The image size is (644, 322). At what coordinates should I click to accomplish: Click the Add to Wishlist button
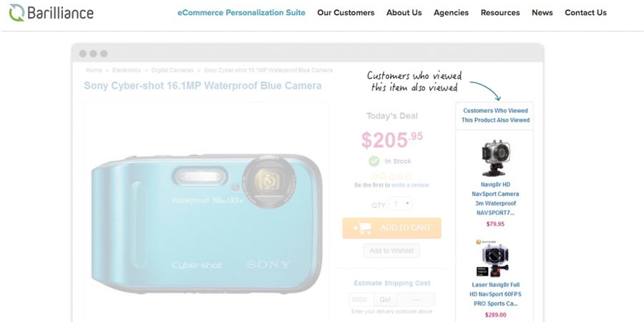(x=392, y=250)
